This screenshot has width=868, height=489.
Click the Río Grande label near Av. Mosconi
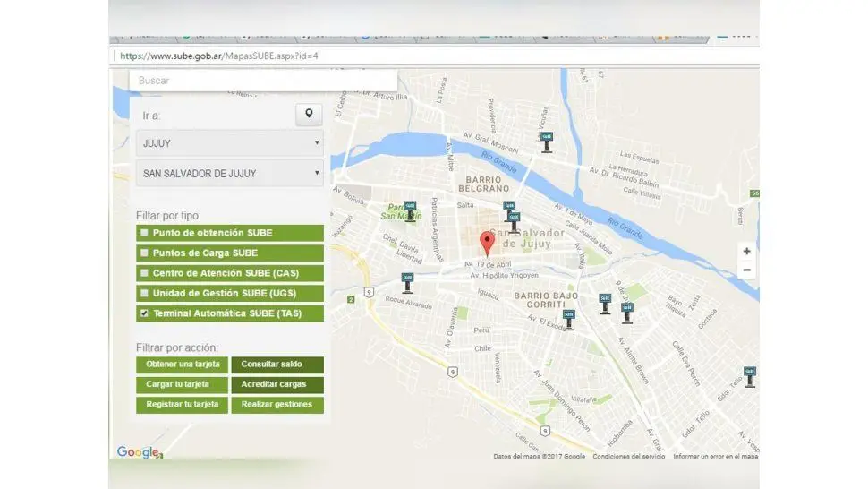tap(498, 161)
